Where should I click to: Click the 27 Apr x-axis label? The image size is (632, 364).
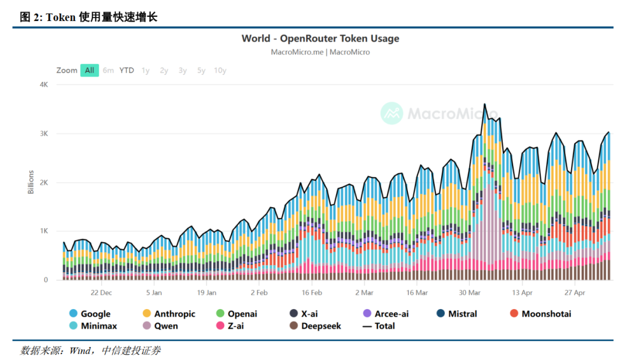(575, 293)
